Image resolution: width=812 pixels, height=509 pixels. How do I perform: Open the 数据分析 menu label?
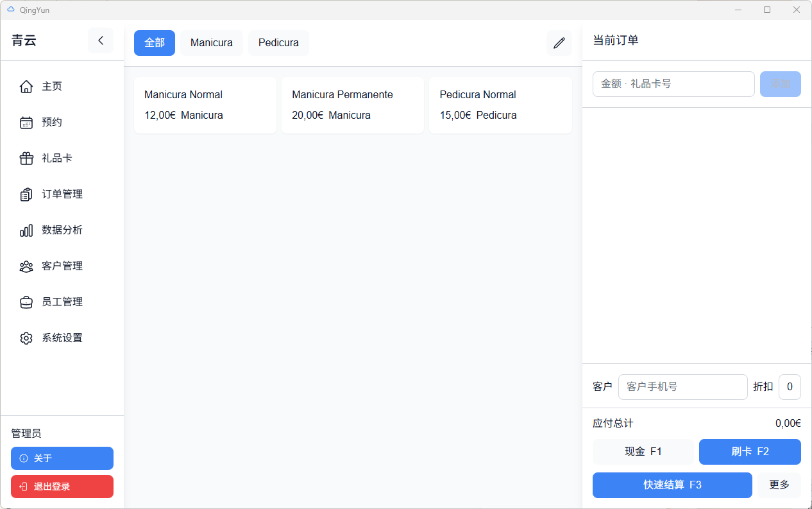click(x=62, y=230)
